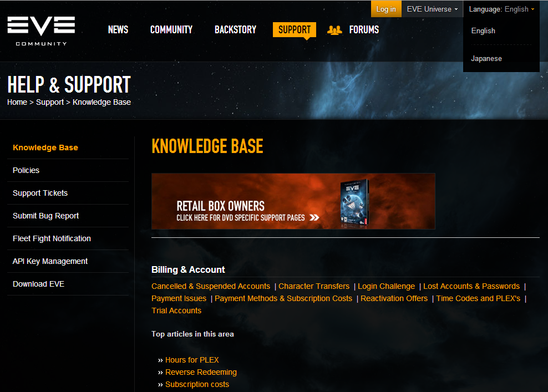
Task: Select the Support navigation tab
Action: coord(294,30)
